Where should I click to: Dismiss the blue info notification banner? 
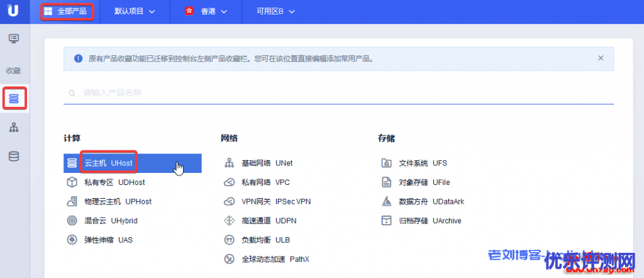(601, 58)
